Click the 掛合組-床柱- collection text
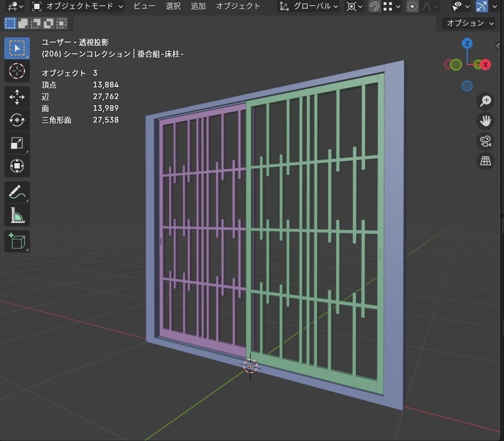This screenshot has width=504, height=441. point(161,54)
